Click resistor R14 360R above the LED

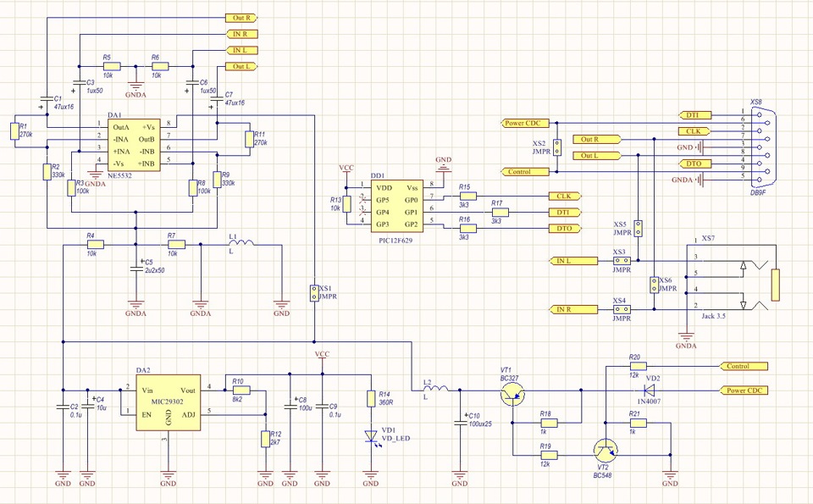click(x=371, y=398)
